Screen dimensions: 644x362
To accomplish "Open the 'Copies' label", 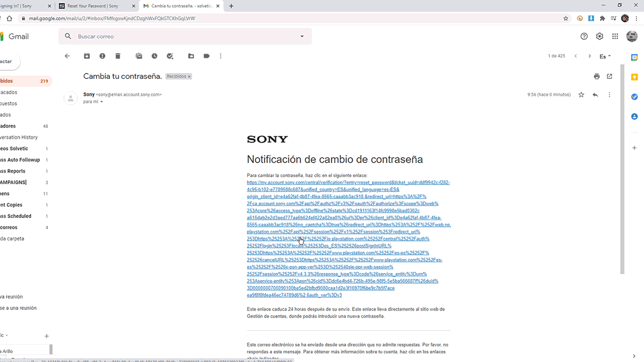I will [25, 205].
